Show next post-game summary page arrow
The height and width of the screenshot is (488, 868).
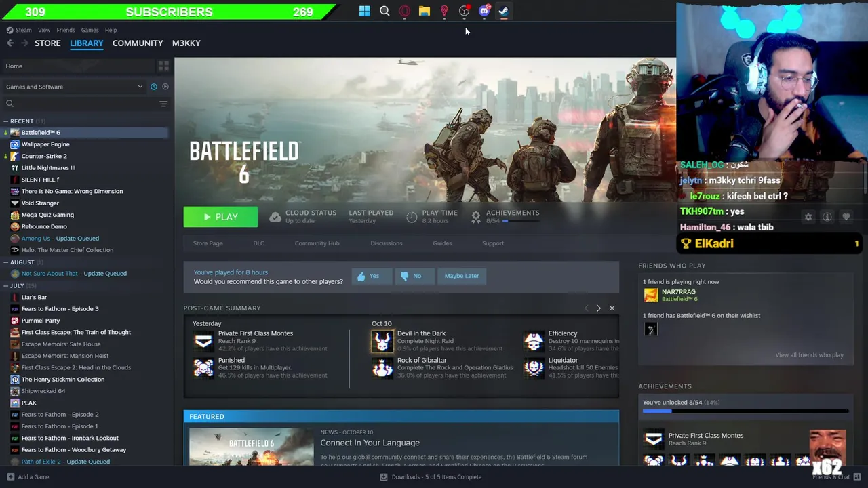click(598, 308)
